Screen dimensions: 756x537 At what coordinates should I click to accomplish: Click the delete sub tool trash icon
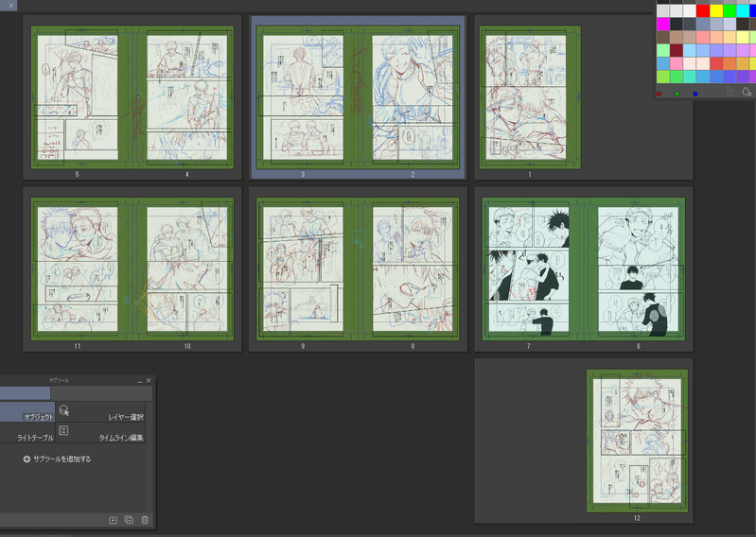click(x=145, y=520)
